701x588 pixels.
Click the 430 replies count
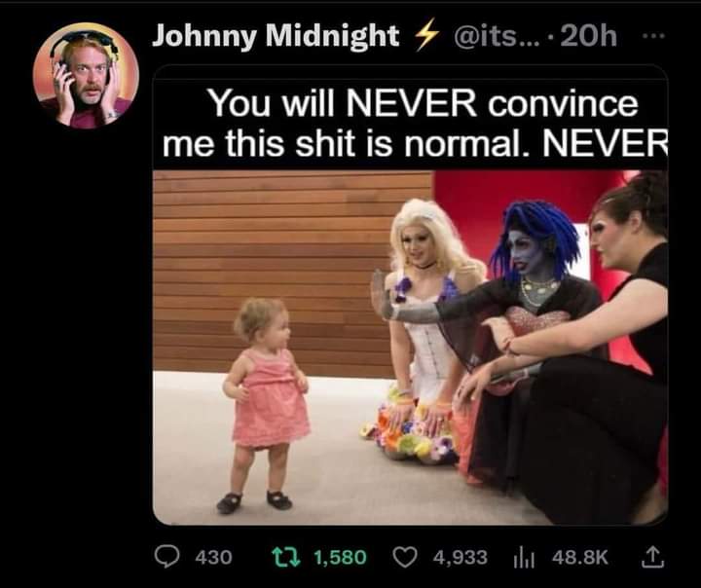click(213, 558)
